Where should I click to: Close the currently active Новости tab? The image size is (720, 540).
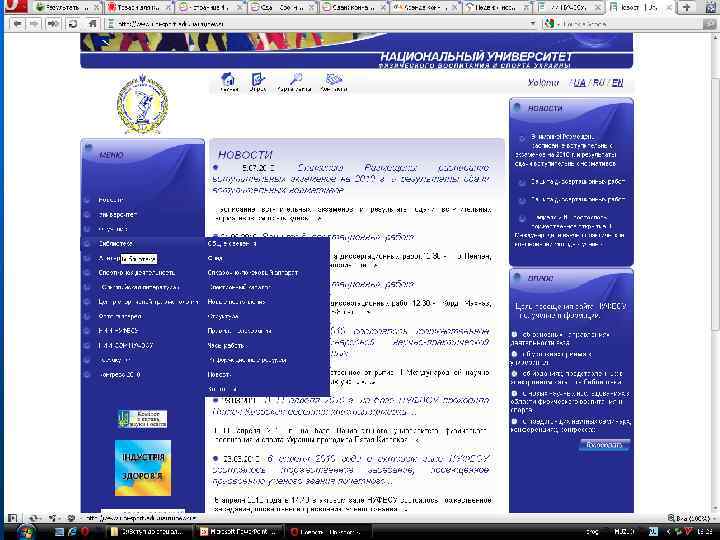[x=669, y=7]
